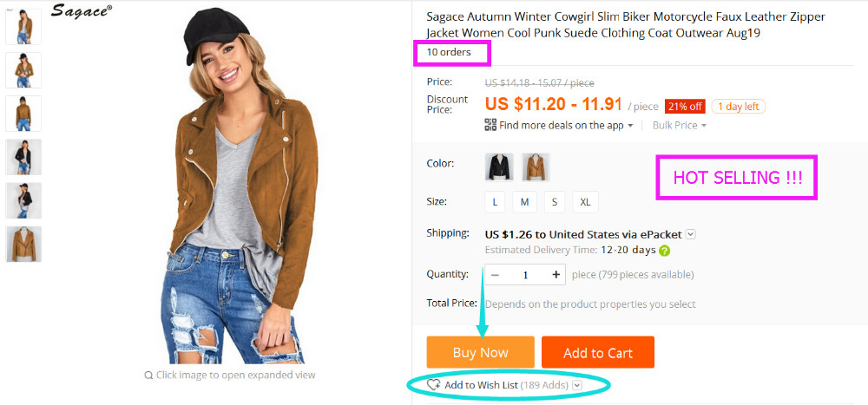Screen dimensions: 868x405
Task: Click the green delivery time help icon
Action: pyautogui.click(x=664, y=251)
